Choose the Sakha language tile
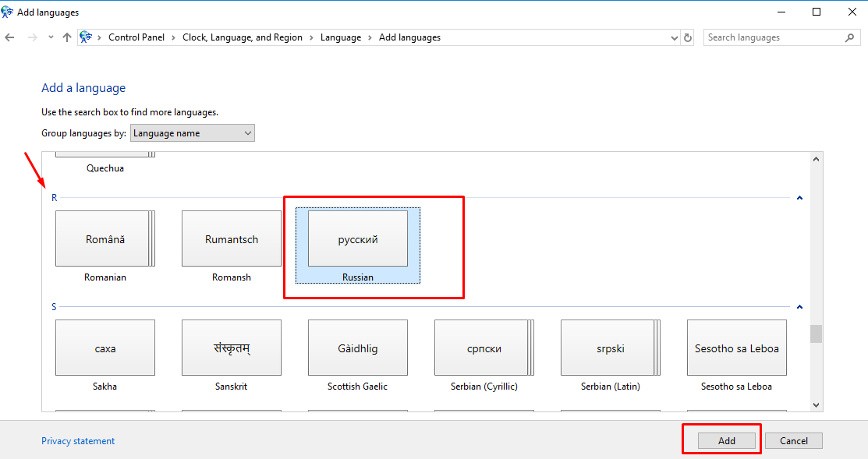The image size is (868, 459). 105,348
